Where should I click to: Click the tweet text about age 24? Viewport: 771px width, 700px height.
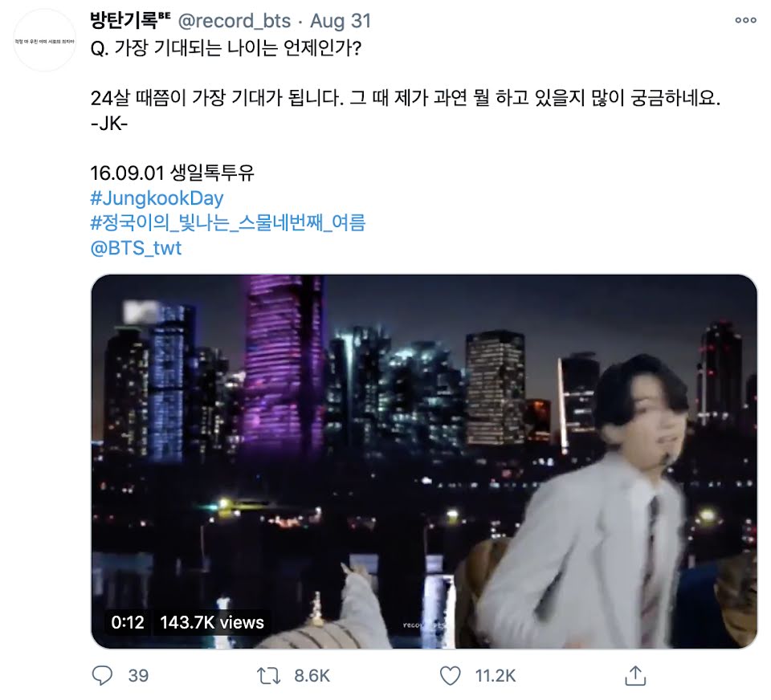pyautogui.click(x=405, y=98)
